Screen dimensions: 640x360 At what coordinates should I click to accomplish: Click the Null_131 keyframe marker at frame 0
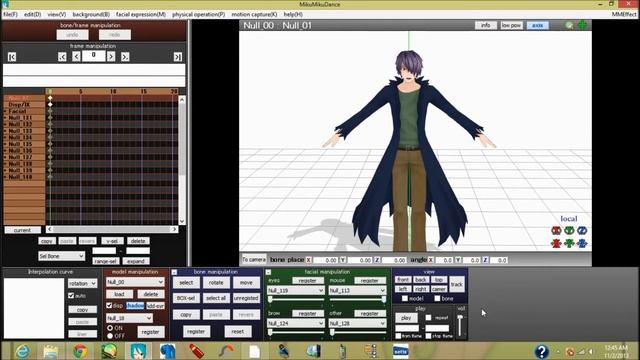(x=50, y=118)
